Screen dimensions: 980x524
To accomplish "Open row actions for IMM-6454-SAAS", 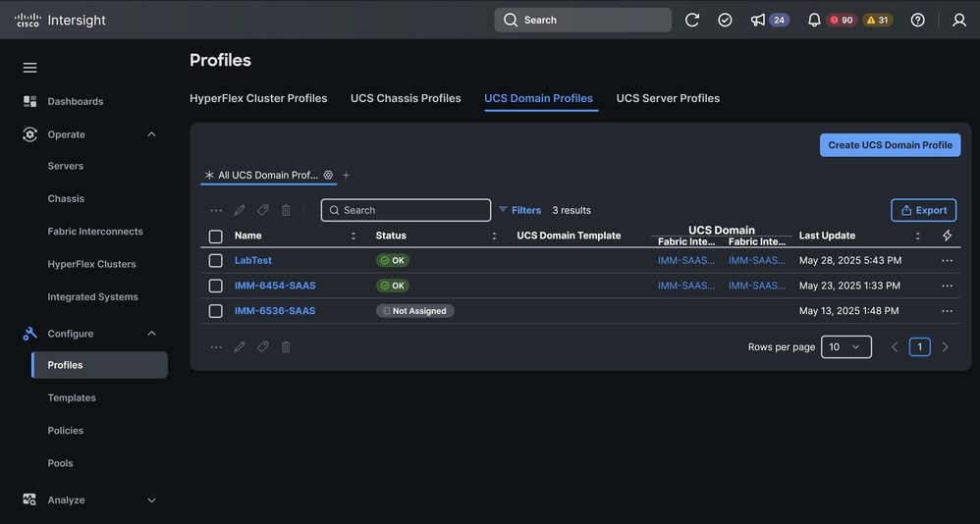I will click(x=947, y=286).
